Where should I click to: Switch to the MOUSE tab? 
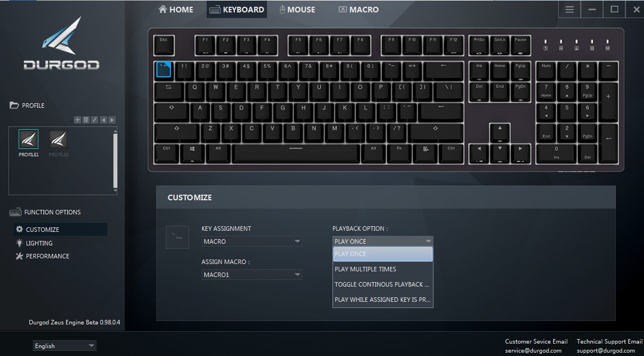coord(297,10)
